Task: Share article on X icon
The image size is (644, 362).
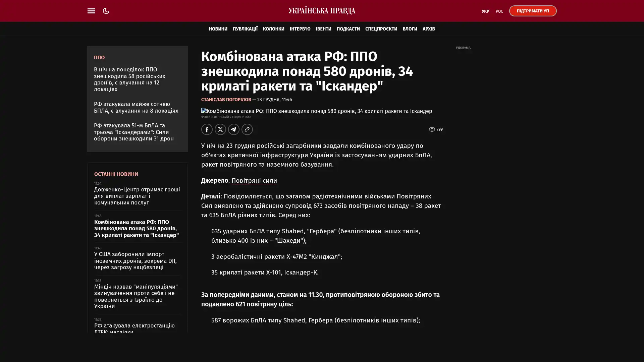Action: tap(220, 129)
